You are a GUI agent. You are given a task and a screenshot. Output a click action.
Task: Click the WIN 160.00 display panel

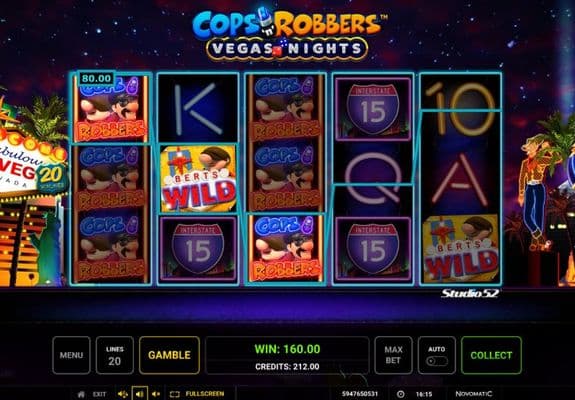[x=287, y=355]
